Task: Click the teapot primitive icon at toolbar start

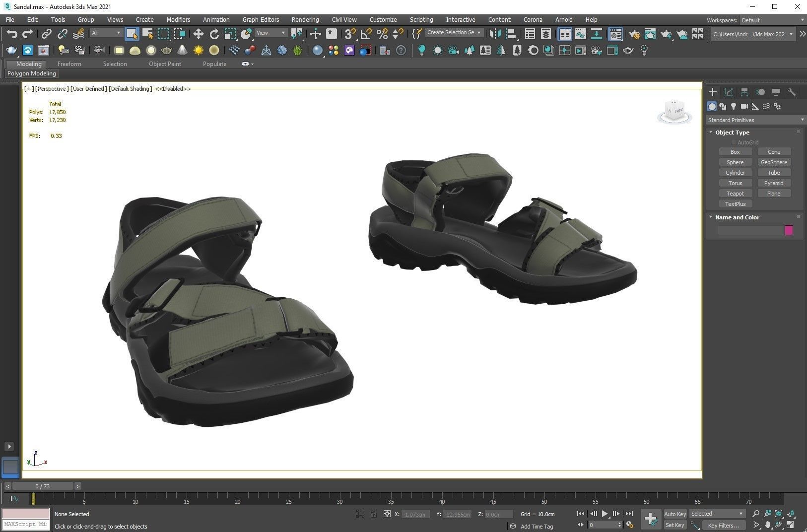Action: click(12, 50)
